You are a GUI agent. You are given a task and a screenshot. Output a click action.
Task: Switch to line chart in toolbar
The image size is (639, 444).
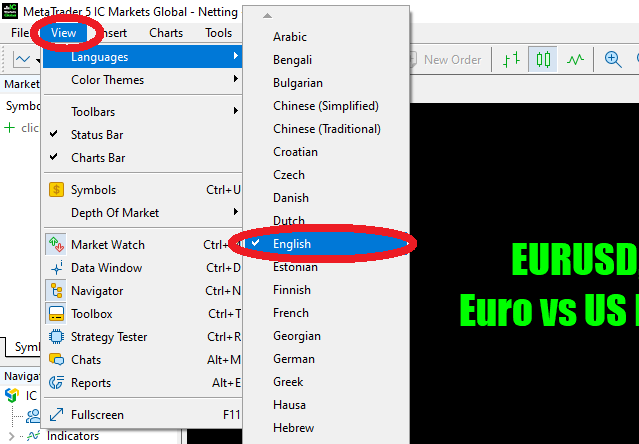click(575, 59)
